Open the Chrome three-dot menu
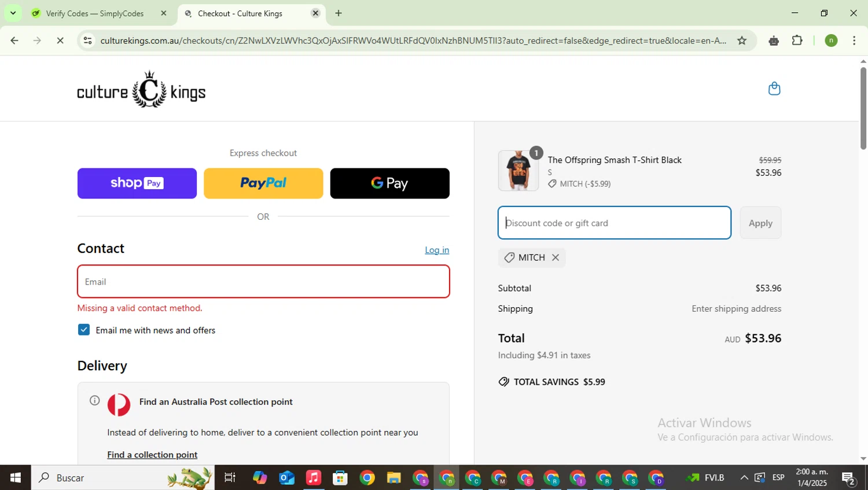The width and height of the screenshot is (868, 490). click(x=854, y=40)
